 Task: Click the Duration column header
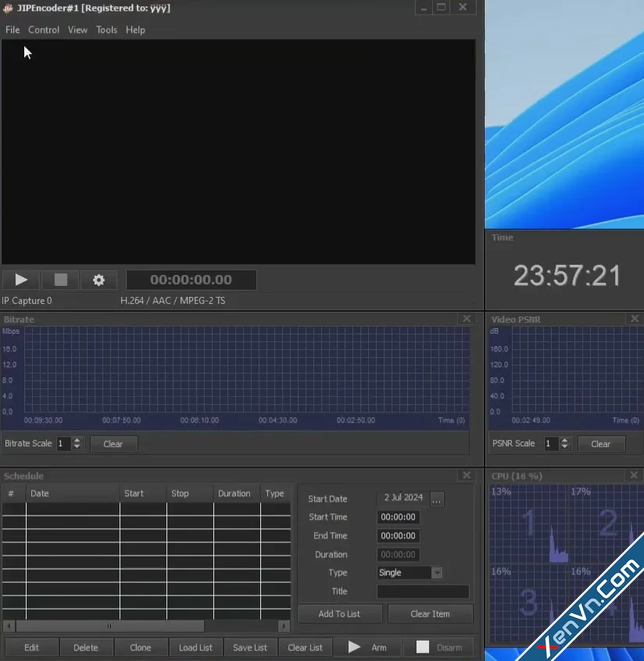(x=237, y=493)
